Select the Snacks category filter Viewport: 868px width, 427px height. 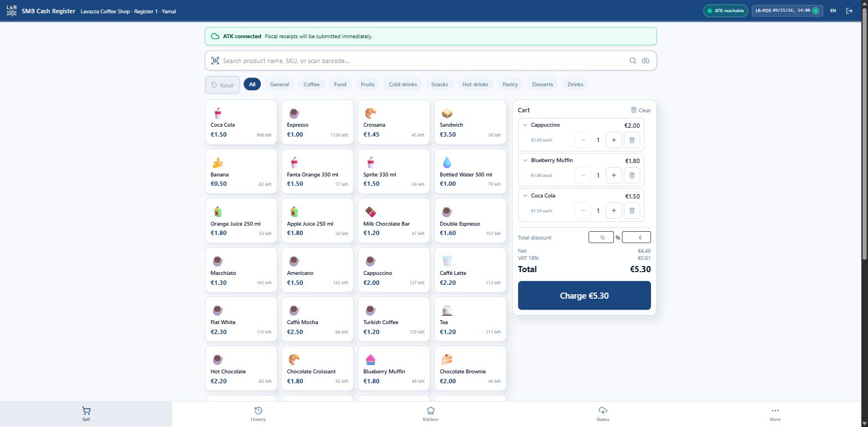440,85
